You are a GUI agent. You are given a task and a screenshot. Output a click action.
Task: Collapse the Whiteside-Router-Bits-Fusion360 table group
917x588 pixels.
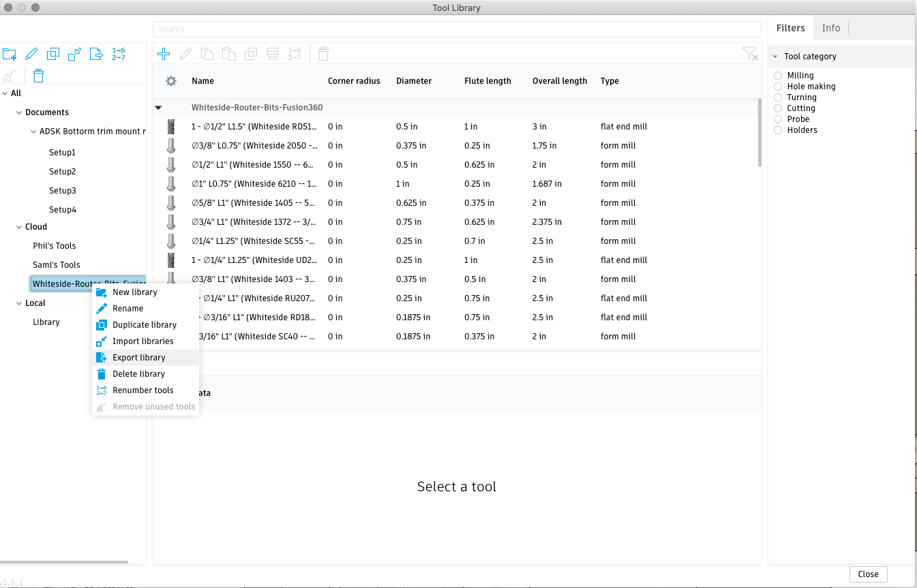158,108
